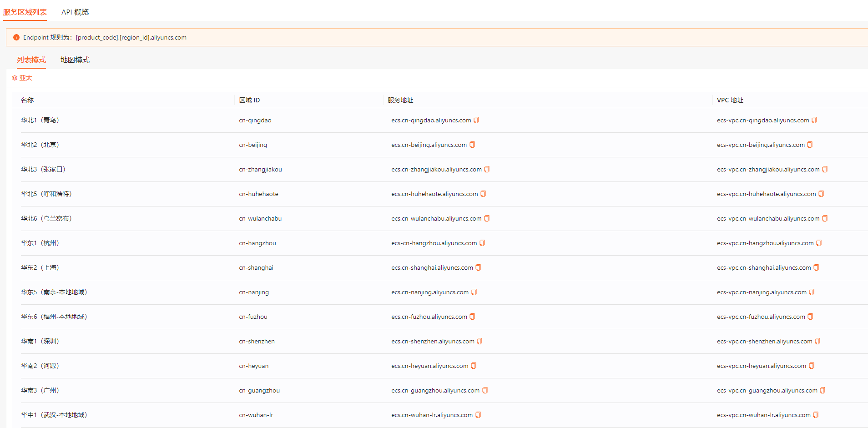The width and height of the screenshot is (868, 428).
Task: Click the 名称 column header
Action: coord(27,100)
